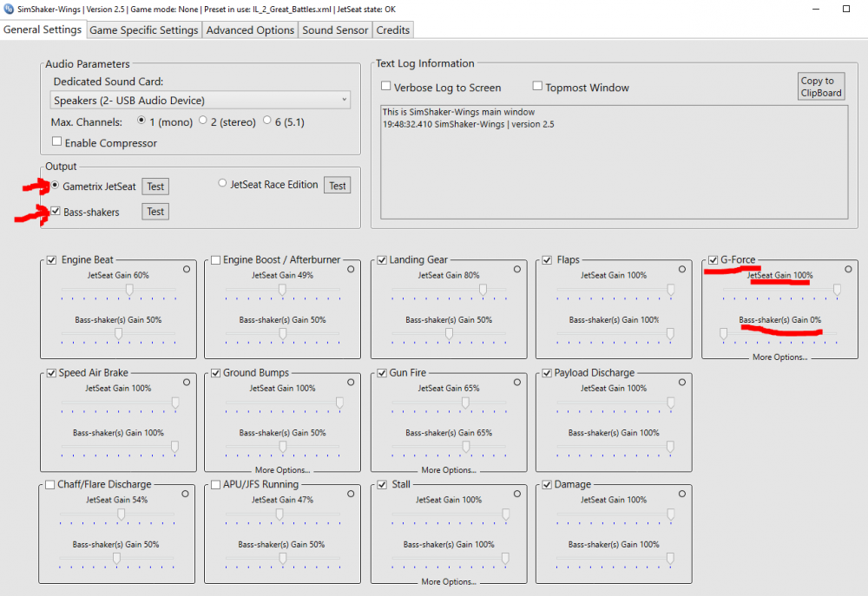This screenshot has width=868, height=596.
Task: Open the Credits tab
Action: (x=392, y=29)
